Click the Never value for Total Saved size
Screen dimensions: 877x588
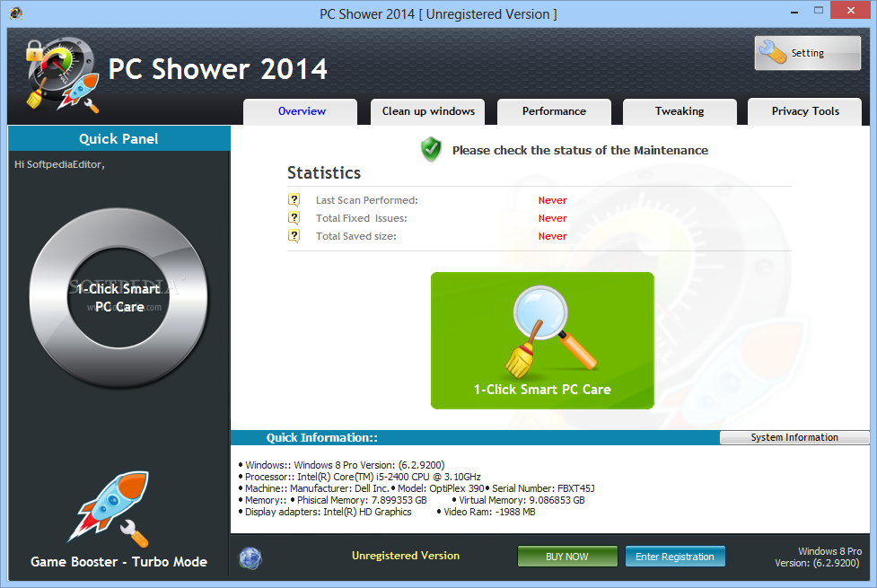(553, 236)
